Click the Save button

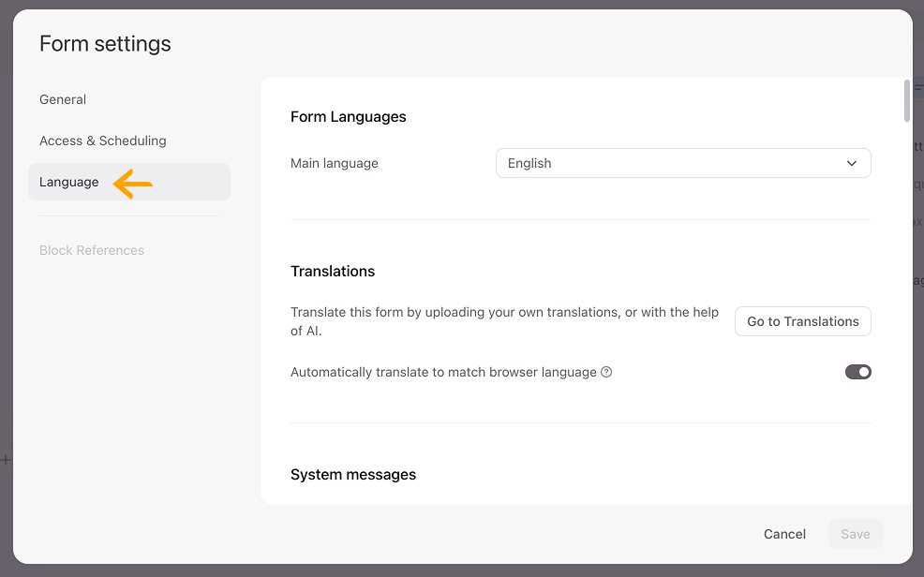[855, 534]
